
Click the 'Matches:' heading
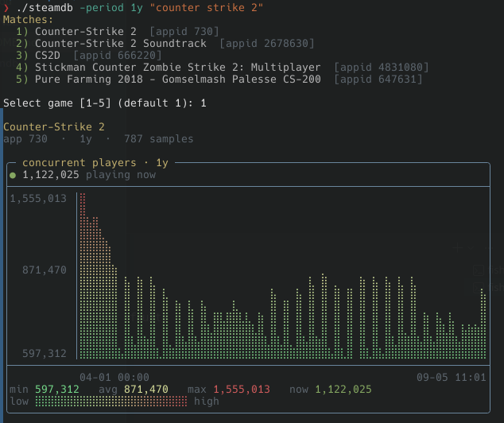pyautogui.click(x=28, y=20)
